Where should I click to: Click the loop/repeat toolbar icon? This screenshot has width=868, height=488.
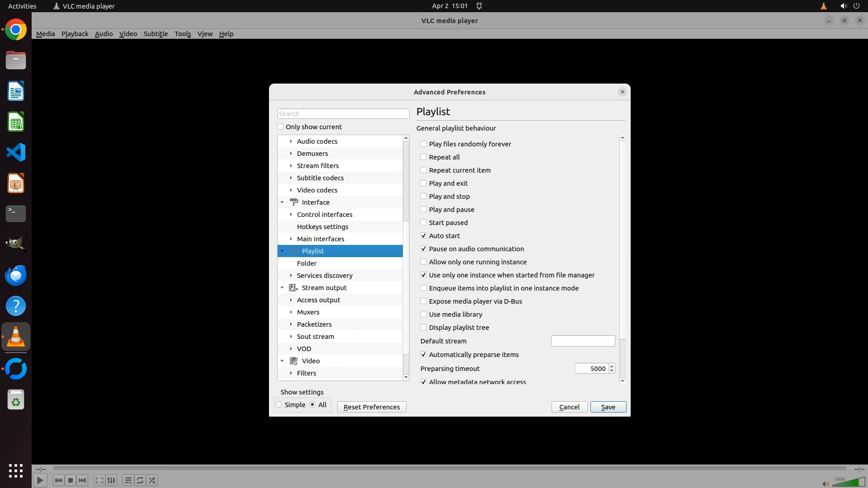[140, 480]
